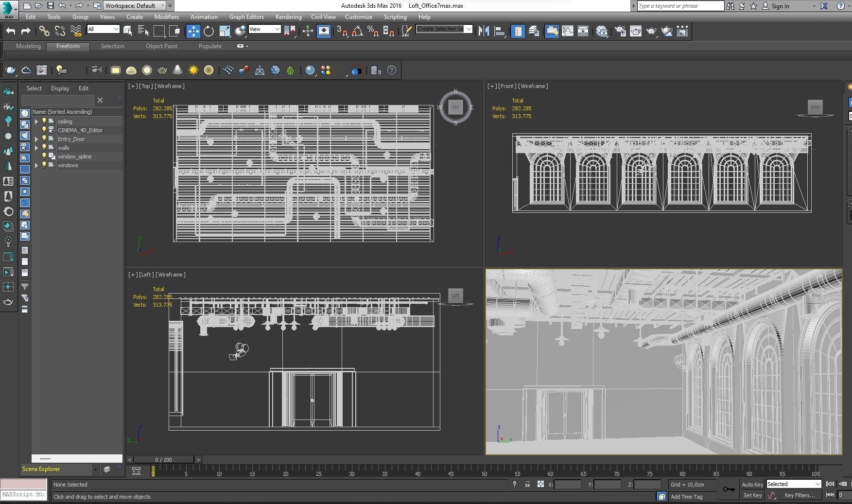Switch to the Object Paint ribbon tab
Screen dimensions: 852x504
(x=161, y=46)
